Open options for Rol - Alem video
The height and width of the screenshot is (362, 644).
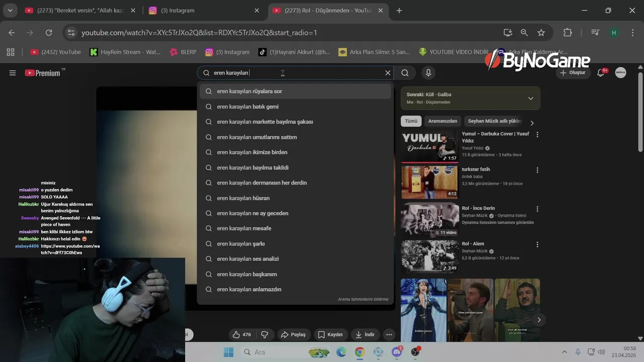[x=537, y=244]
